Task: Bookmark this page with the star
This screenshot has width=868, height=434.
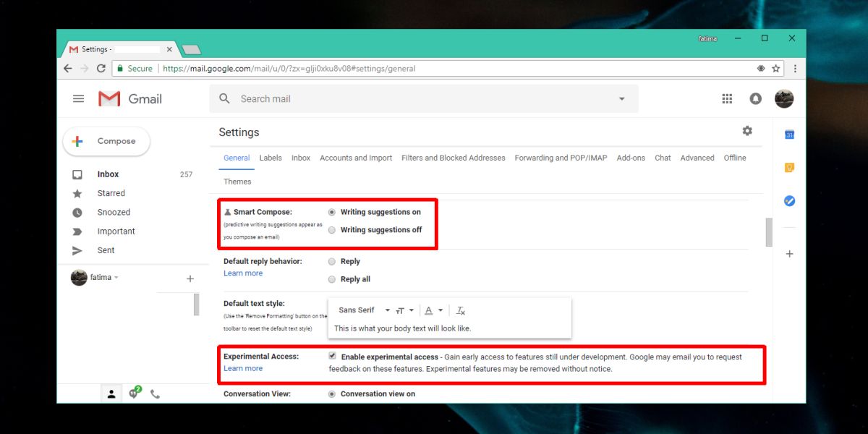Action: point(776,69)
